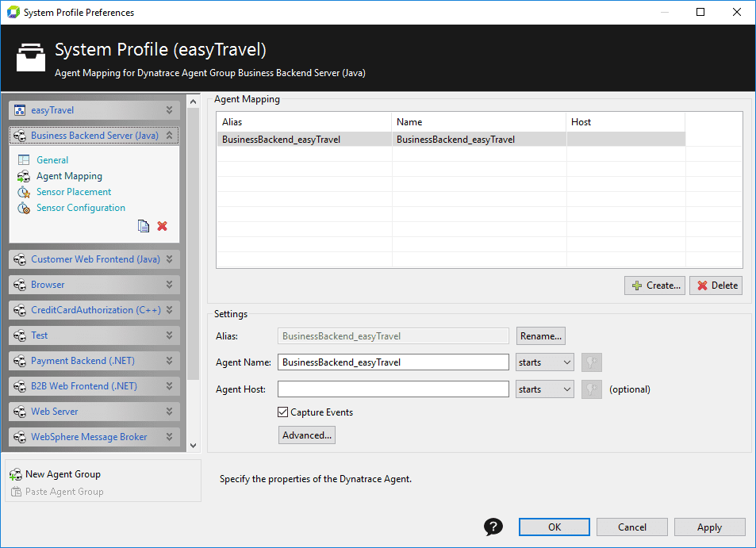Screen dimensions: 756x548
Task: Confirm with the OK button
Action: pos(555,527)
